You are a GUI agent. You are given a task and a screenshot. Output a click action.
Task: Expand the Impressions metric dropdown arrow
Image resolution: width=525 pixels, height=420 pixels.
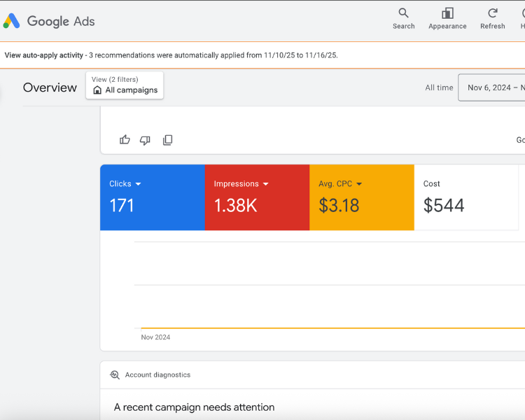click(265, 184)
